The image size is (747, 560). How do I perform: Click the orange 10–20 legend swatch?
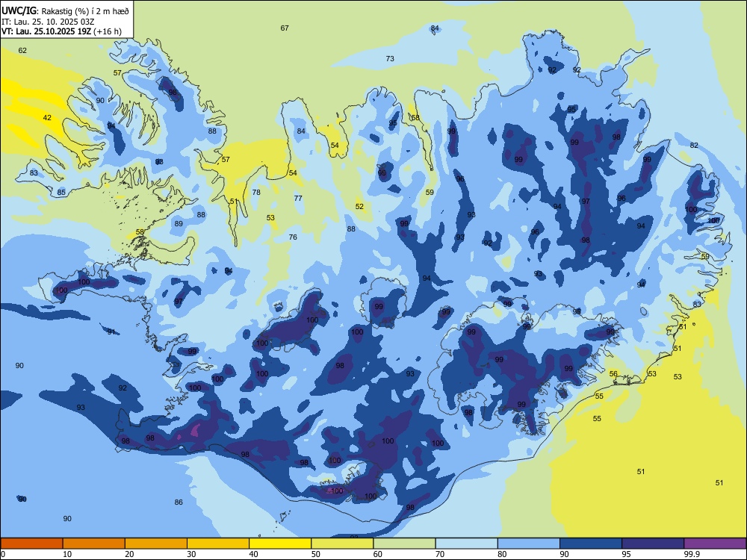pos(94,544)
